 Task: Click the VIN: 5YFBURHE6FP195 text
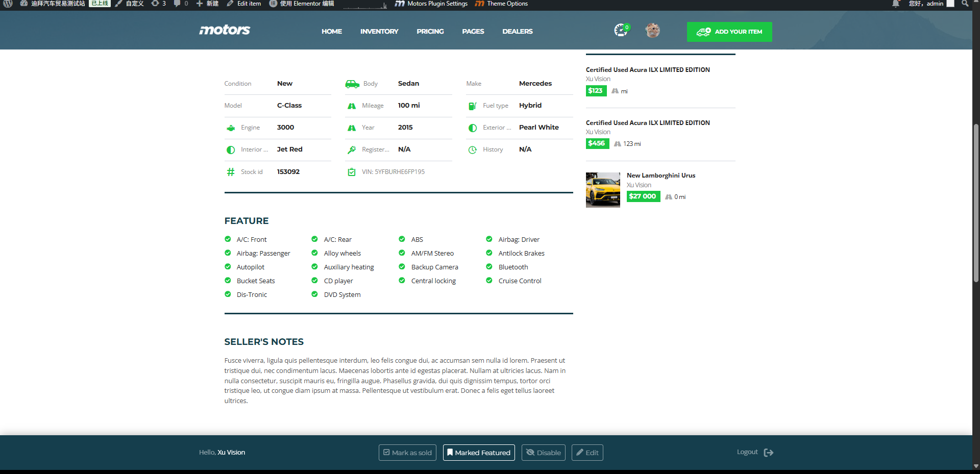[394, 172]
